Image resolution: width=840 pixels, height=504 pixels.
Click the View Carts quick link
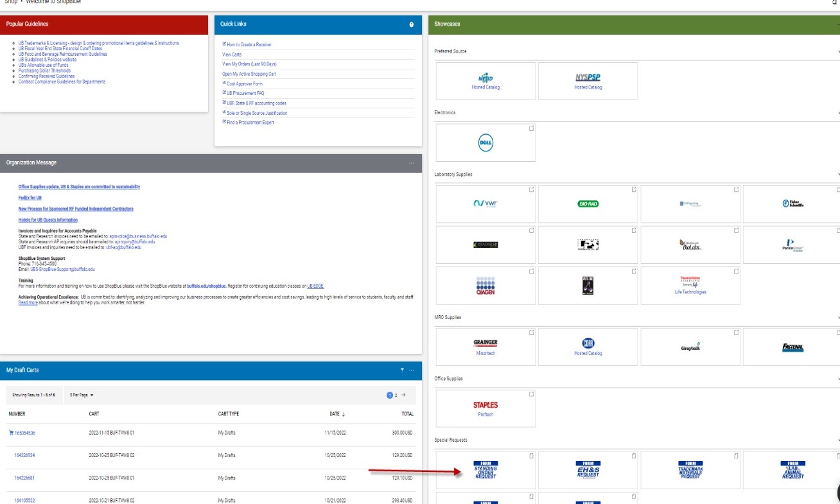[x=232, y=55]
